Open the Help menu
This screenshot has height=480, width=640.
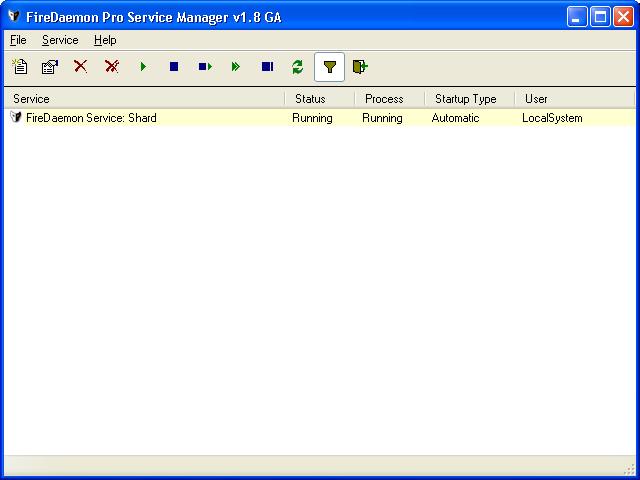105,40
